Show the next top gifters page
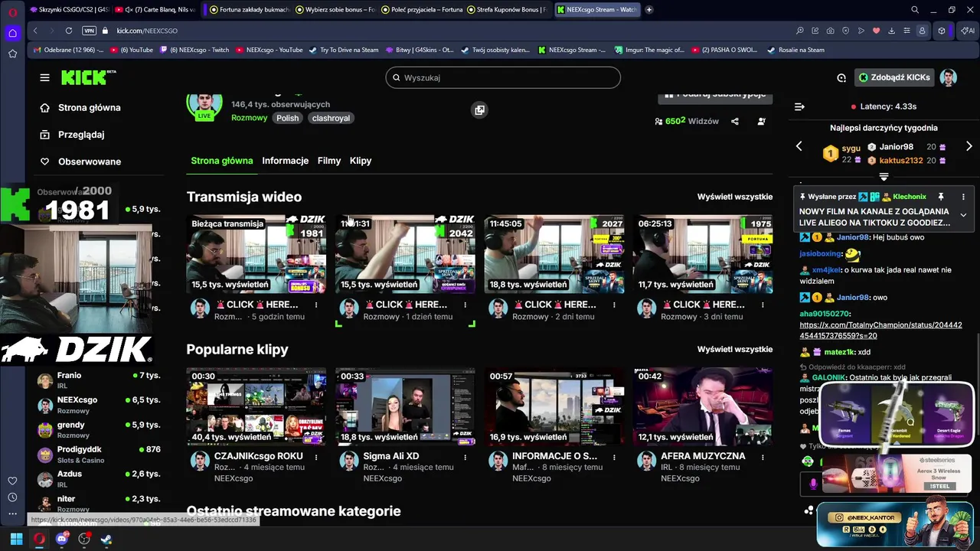This screenshot has width=980, height=551. coord(969,146)
